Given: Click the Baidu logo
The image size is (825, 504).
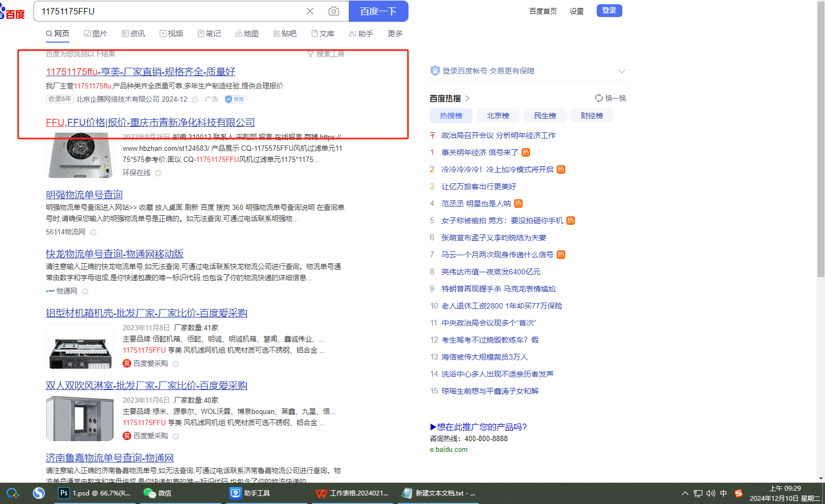Looking at the screenshot, I should [13, 12].
